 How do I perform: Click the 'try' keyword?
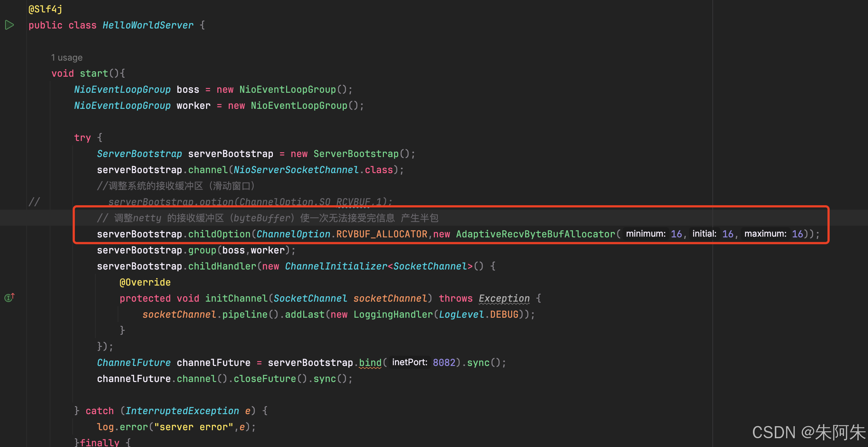click(83, 138)
